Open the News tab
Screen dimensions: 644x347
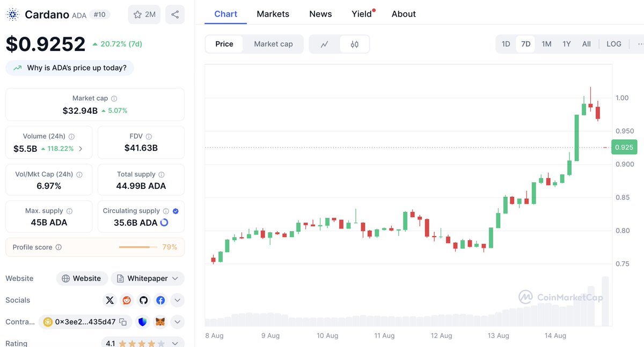pos(320,14)
